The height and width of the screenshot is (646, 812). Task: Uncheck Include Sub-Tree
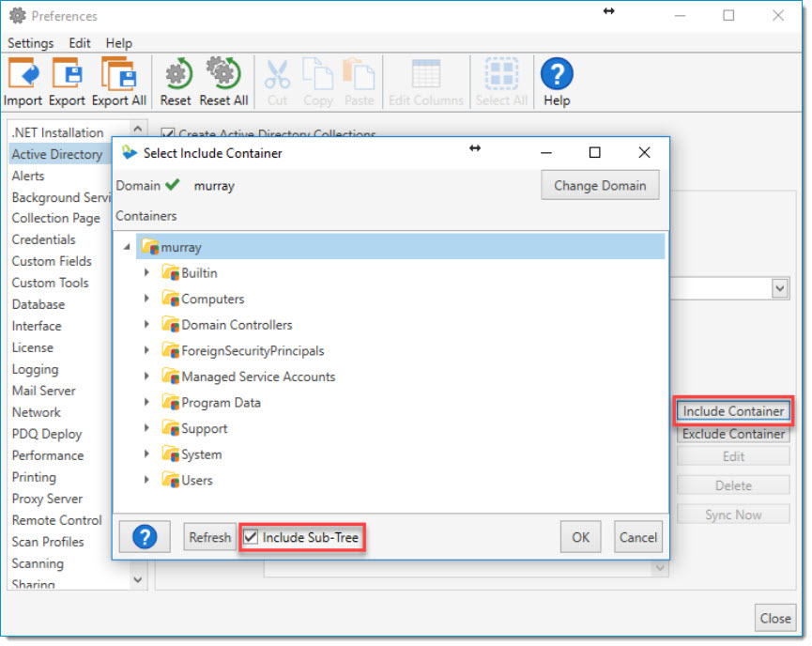click(249, 536)
